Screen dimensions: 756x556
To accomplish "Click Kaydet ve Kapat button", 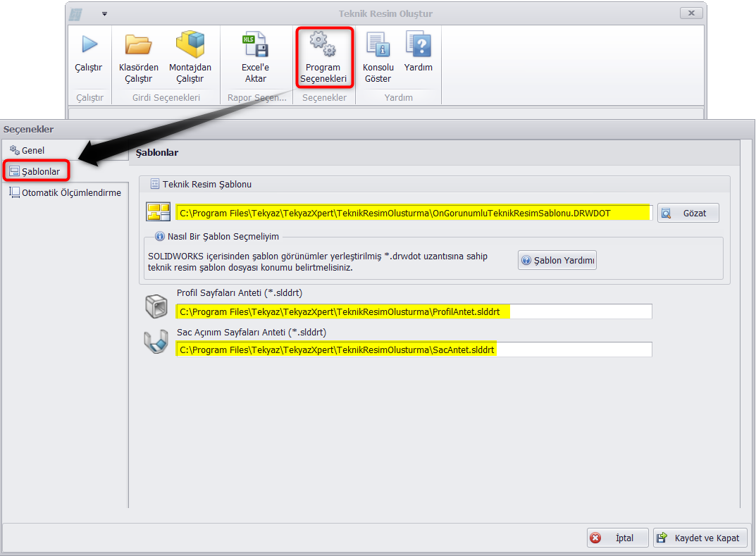I will coord(700,538).
